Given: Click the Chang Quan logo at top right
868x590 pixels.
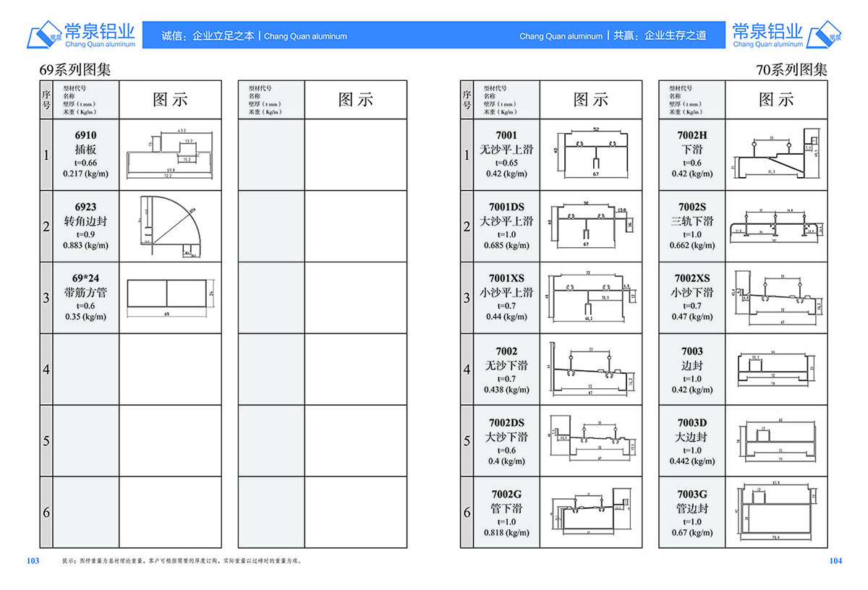Looking at the screenshot, I should click(x=787, y=35).
